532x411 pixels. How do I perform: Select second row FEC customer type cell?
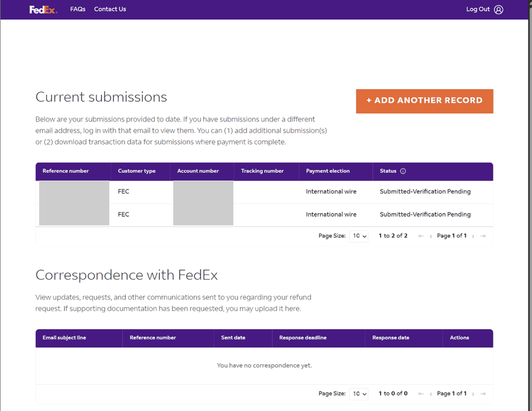click(x=124, y=214)
